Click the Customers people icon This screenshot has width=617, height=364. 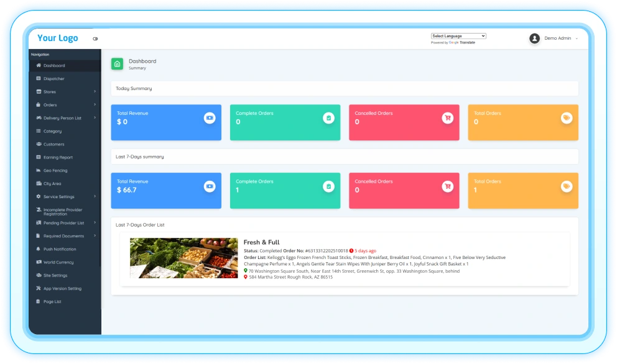[x=39, y=144]
